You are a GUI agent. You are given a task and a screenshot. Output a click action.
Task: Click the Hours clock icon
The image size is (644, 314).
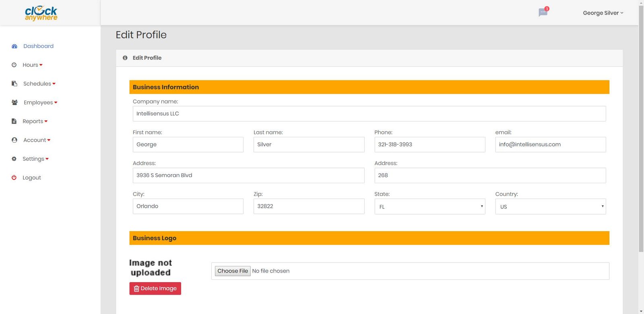[14, 65]
